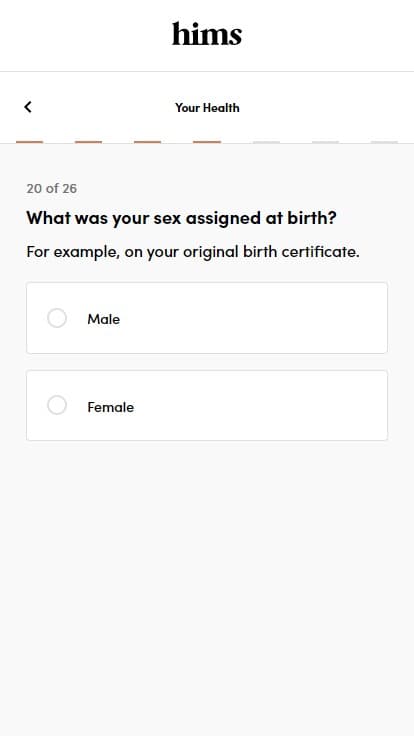Select the third completed progress segment
Screen dimensions: 414x736
click(x=148, y=142)
